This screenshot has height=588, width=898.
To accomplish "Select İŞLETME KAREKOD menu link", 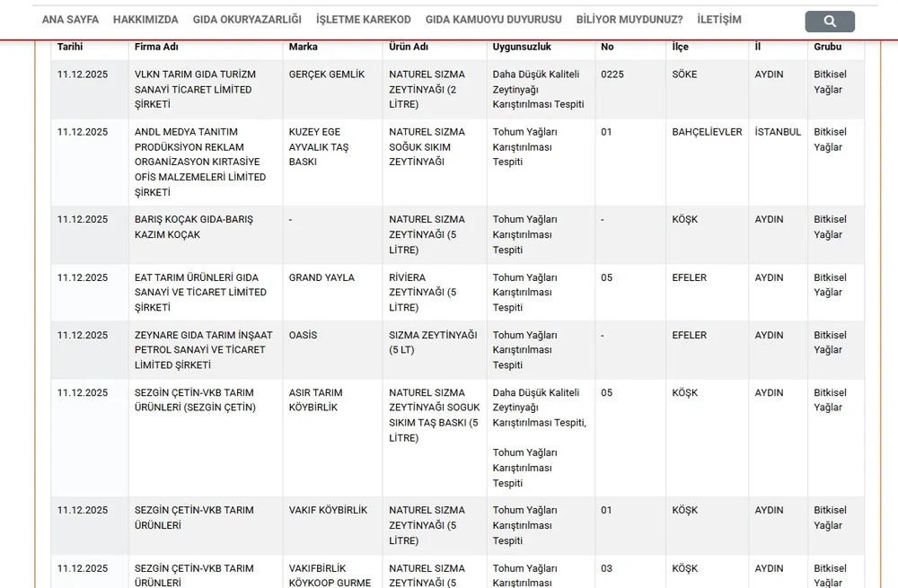I will [364, 20].
